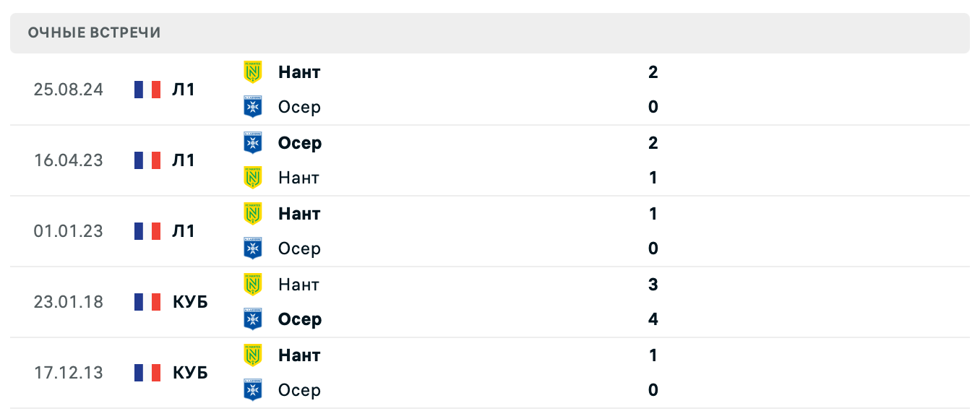The image size is (980, 419).
Task: Open Л1 league from 16.04.23 match
Action: [184, 160]
